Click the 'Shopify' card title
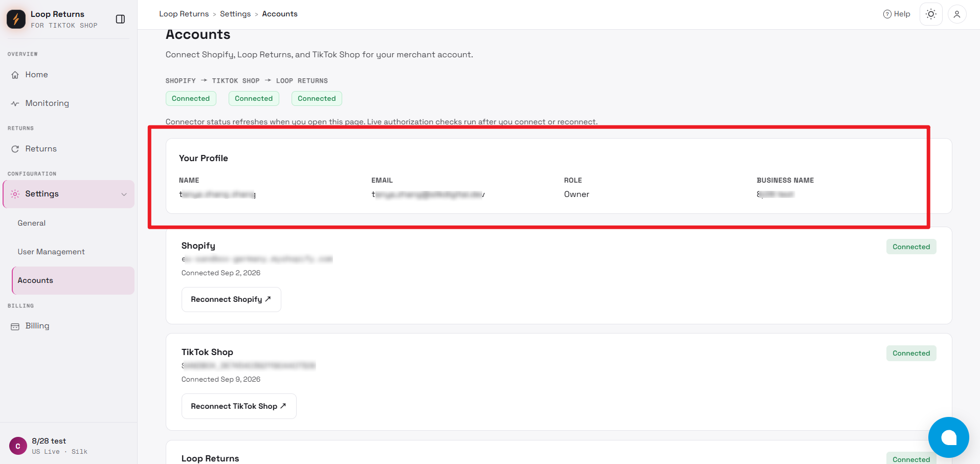 (x=198, y=246)
